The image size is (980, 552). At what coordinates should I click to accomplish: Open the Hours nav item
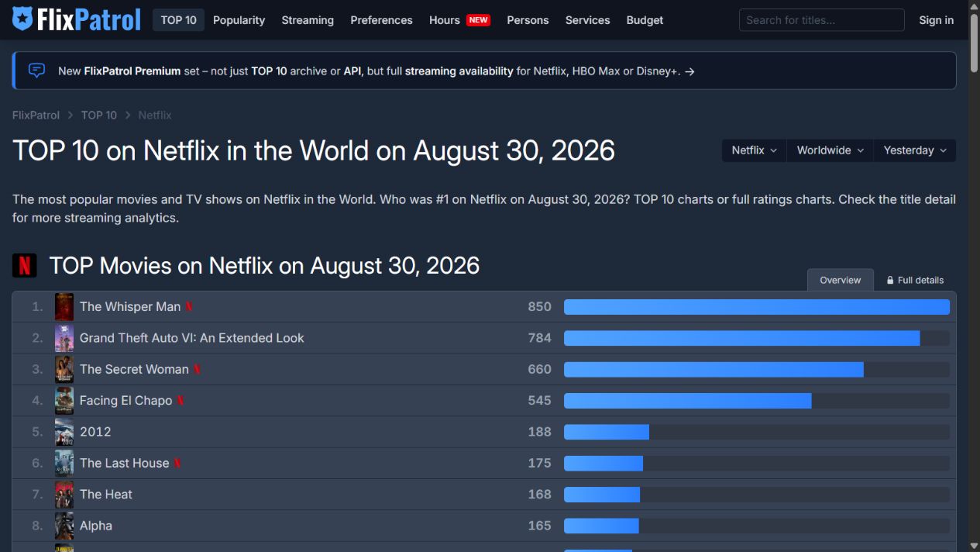445,20
